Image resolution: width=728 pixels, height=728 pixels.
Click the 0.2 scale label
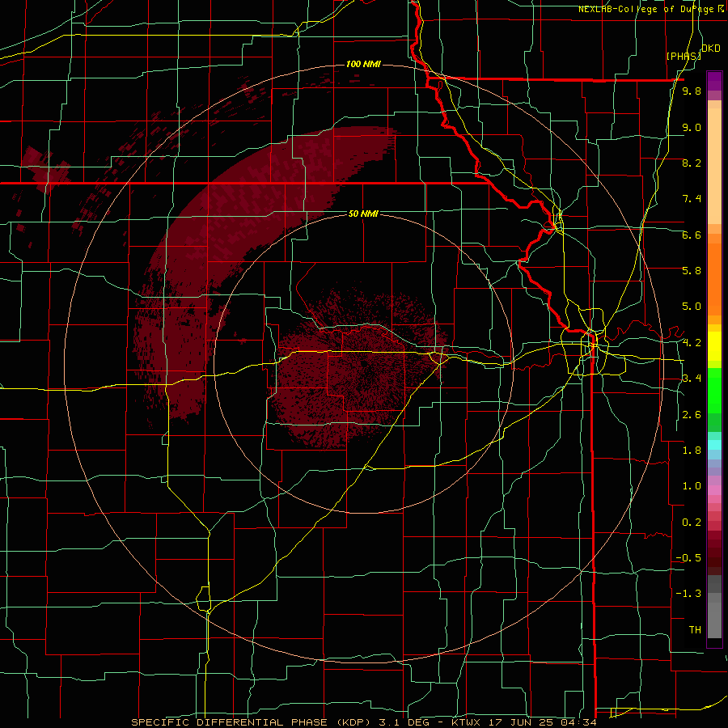click(x=692, y=523)
